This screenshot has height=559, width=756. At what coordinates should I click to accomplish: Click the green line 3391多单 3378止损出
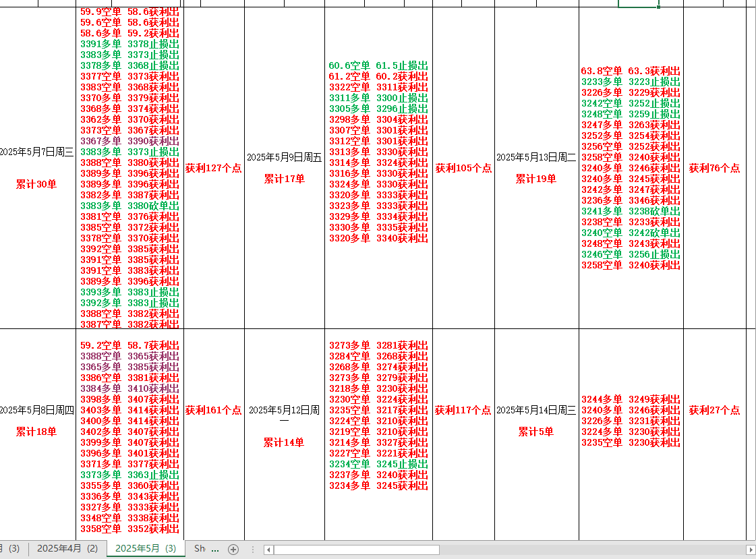[x=129, y=44]
